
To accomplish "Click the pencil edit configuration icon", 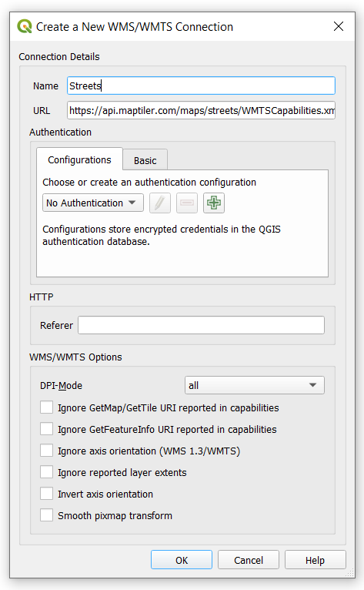I will (x=160, y=203).
